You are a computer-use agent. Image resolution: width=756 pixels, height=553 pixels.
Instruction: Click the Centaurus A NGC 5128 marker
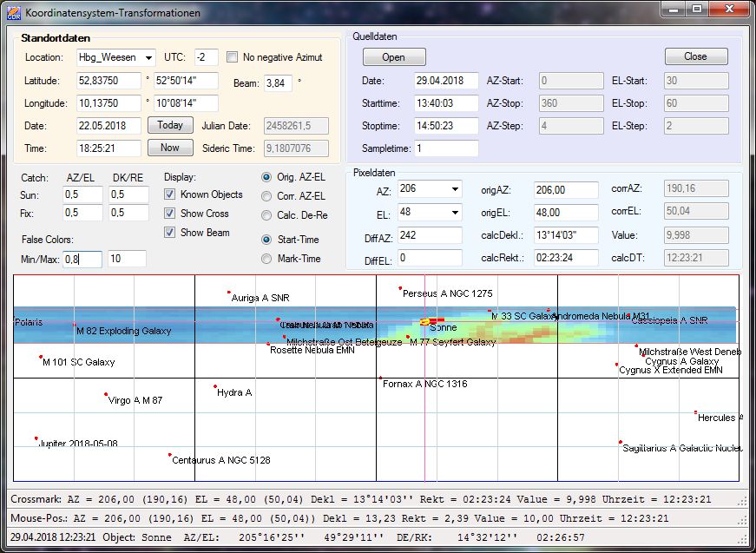click(x=170, y=455)
